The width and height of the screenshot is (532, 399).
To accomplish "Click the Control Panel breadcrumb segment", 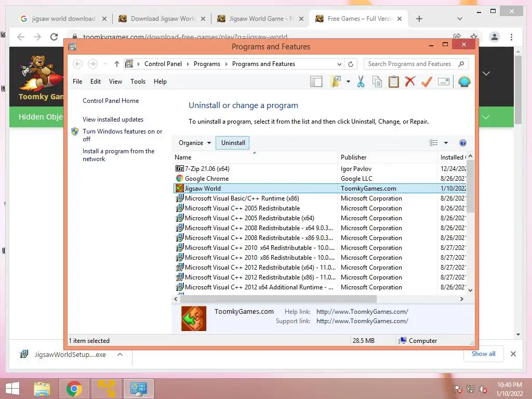I will [163, 64].
